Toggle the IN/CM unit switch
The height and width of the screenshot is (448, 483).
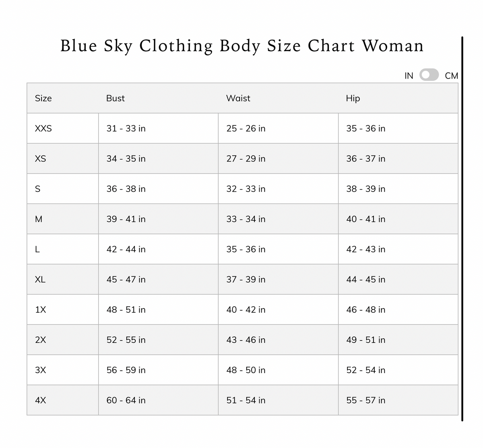(x=429, y=75)
